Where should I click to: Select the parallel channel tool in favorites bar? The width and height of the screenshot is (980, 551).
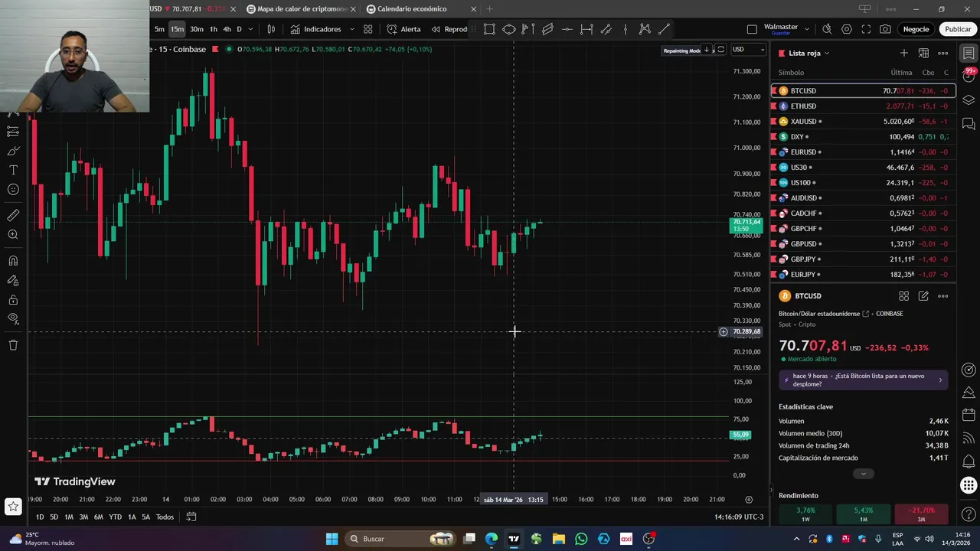[547, 29]
